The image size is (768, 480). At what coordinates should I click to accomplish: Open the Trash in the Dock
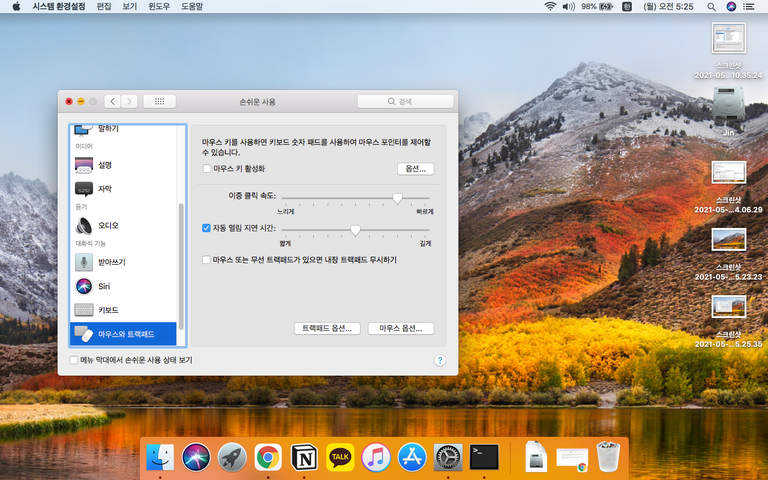click(x=608, y=456)
